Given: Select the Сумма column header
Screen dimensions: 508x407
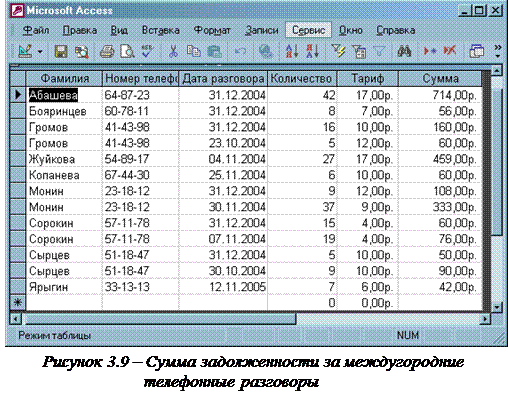Looking at the screenshot, I should pos(440,79).
